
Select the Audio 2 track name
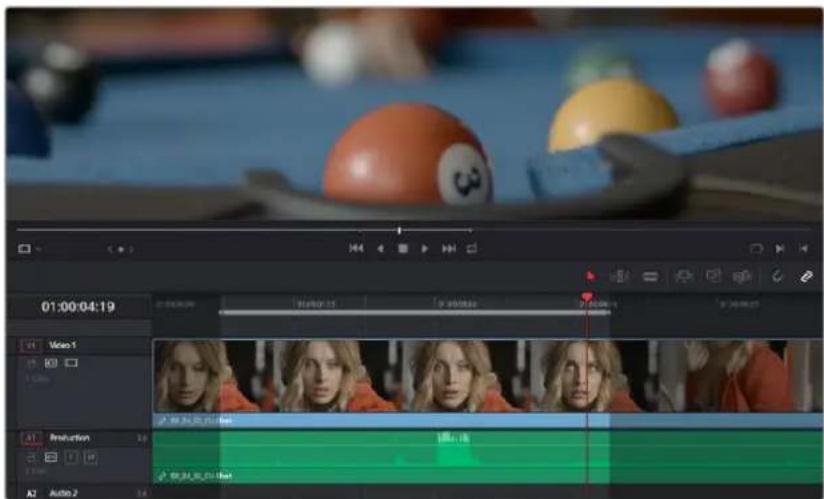(64, 493)
